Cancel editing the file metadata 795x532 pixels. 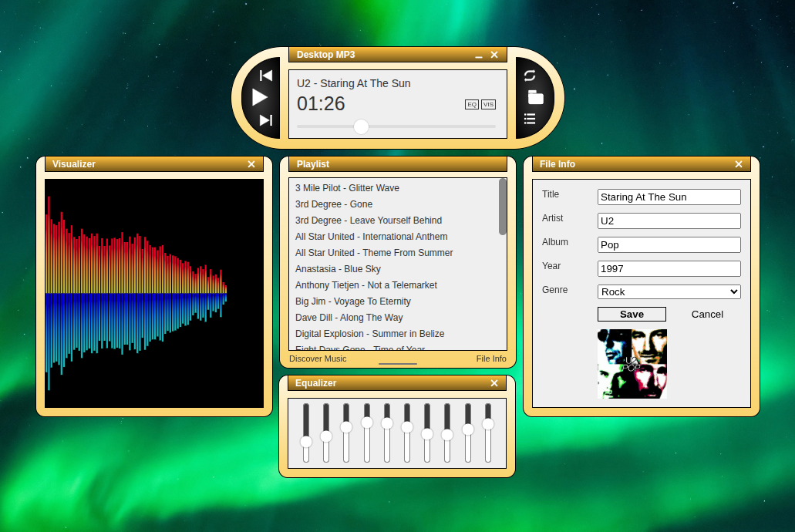tap(706, 314)
